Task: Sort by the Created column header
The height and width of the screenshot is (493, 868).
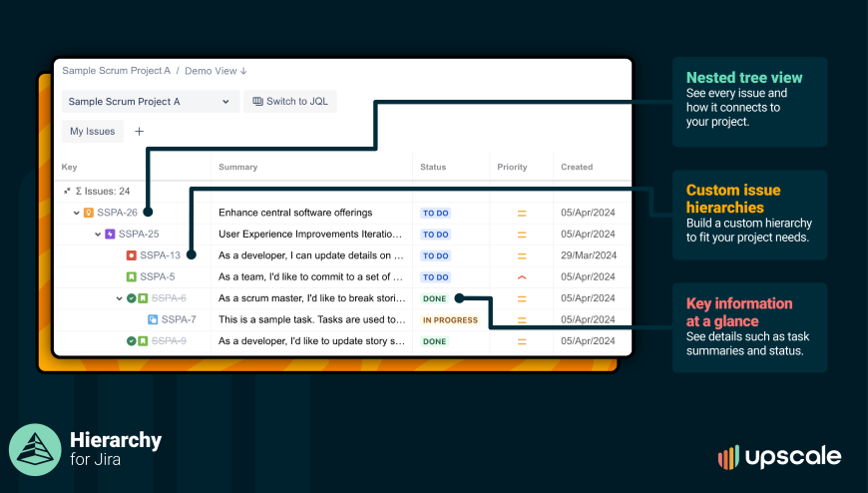Action: pos(577,167)
